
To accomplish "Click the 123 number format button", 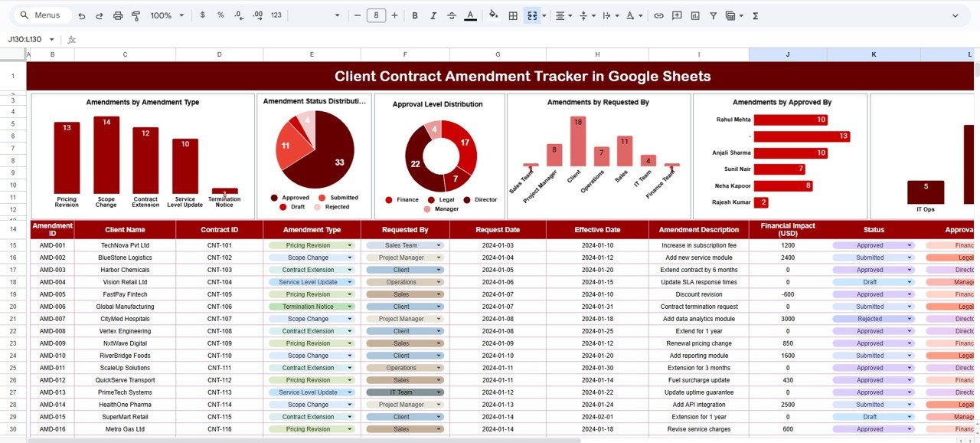I will pyautogui.click(x=275, y=15).
